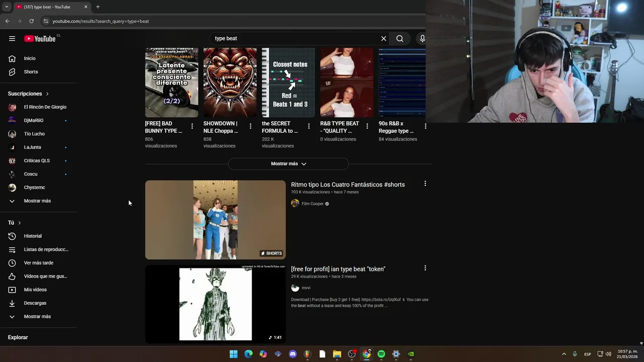Open options for 90s R&B Reggae short
Viewport: 644px width, 362px height.
coord(425,126)
